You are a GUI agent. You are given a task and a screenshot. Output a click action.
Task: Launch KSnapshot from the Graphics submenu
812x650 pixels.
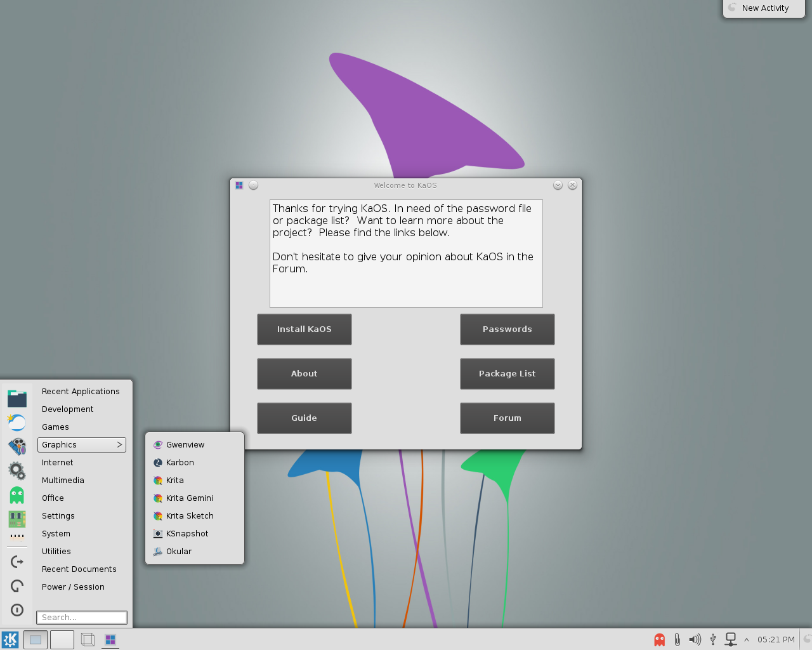click(x=195, y=534)
